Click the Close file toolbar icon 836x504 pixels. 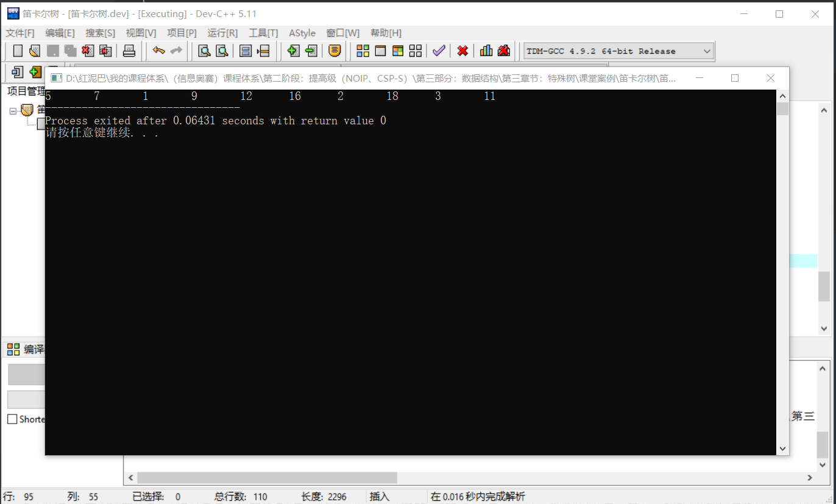tap(88, 51)
